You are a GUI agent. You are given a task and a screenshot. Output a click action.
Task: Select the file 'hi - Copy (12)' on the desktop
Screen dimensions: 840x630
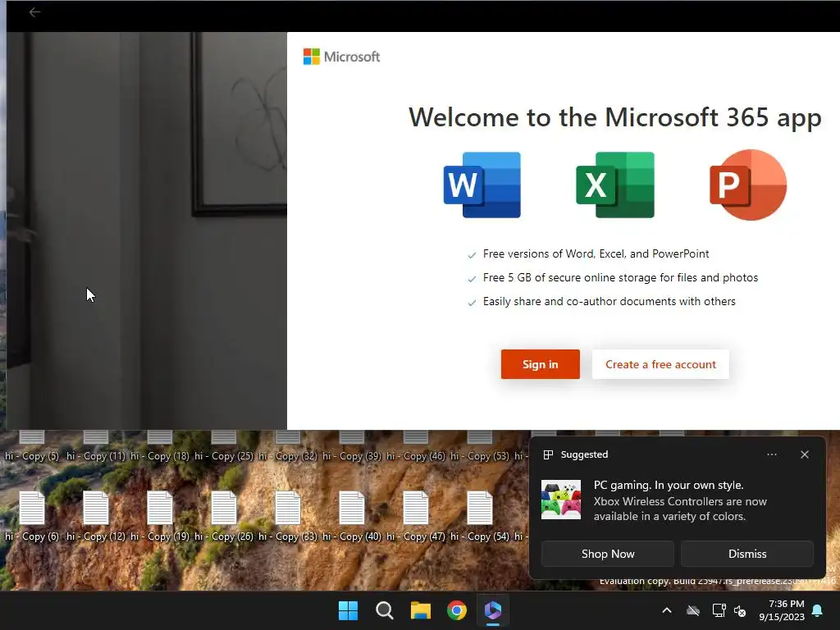[x=96, y=516]
